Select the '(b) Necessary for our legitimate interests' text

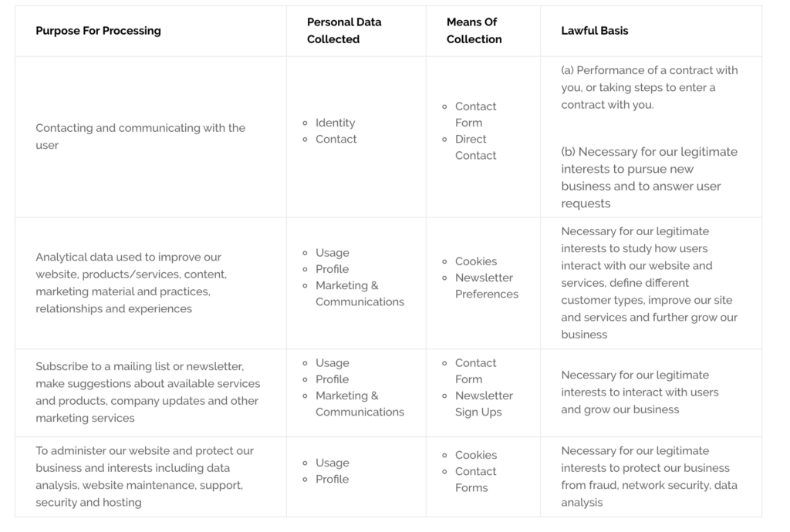(649, 177)
